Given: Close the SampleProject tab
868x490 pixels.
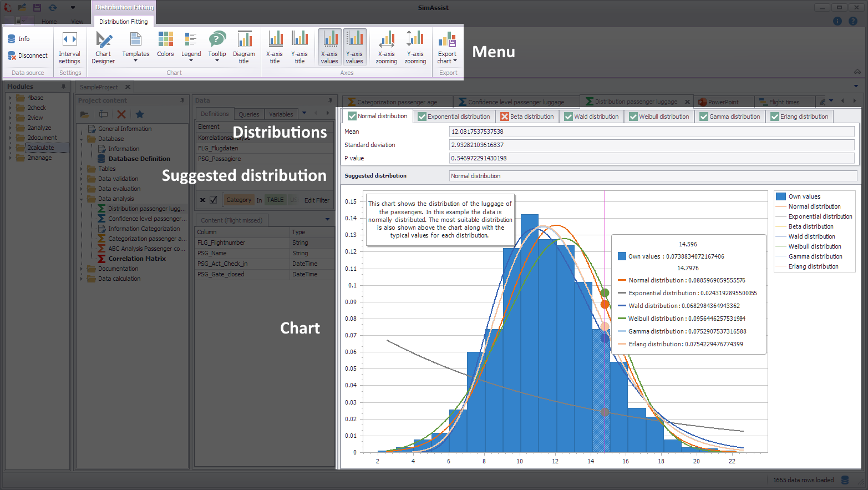Looking at the screenshot, I should pos(128,87).
